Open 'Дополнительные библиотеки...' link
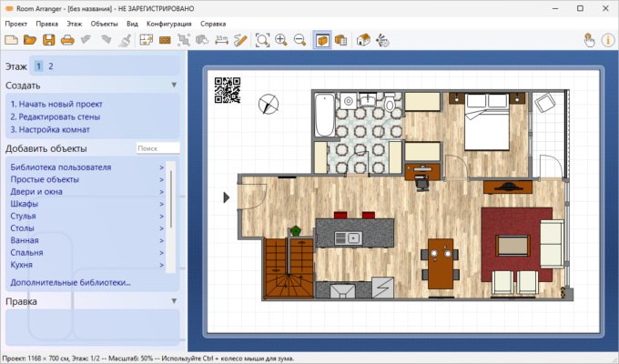The height and width of the screenshot is (364, 619). 70,283
